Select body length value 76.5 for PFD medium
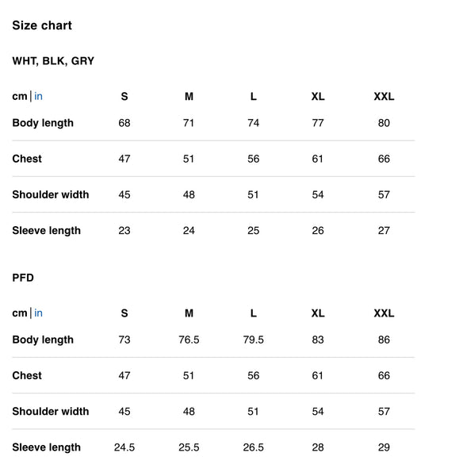 tap(189, 340)
